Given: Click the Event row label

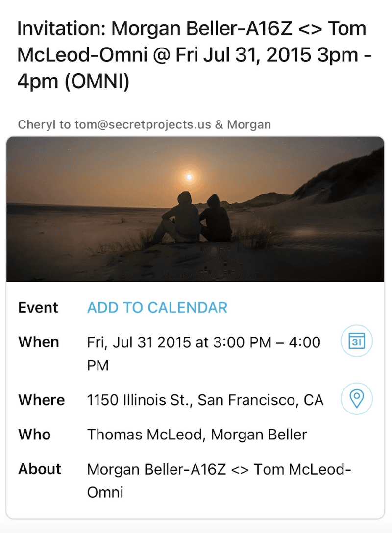Looking at the screenshot, I should pos(38,308).
